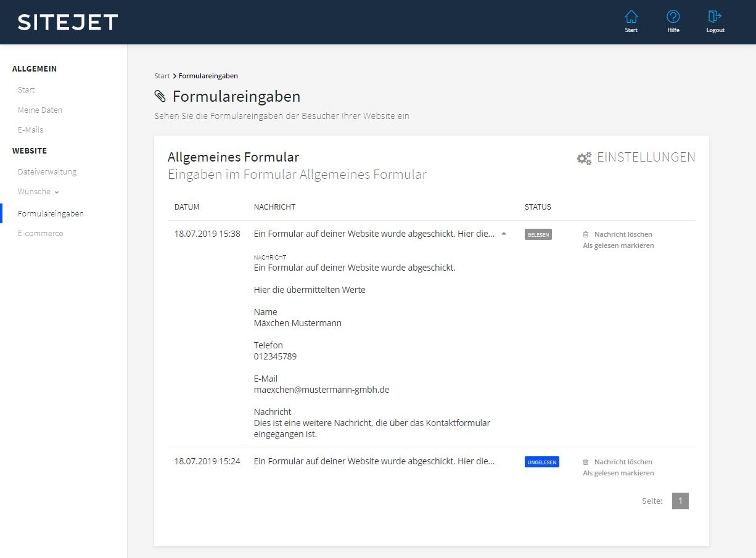Mark the 15:24 message as gelesen
Image resolution: width=756 pixels, height=558 pixels.
pyautogui.click(x=618, y=473)
